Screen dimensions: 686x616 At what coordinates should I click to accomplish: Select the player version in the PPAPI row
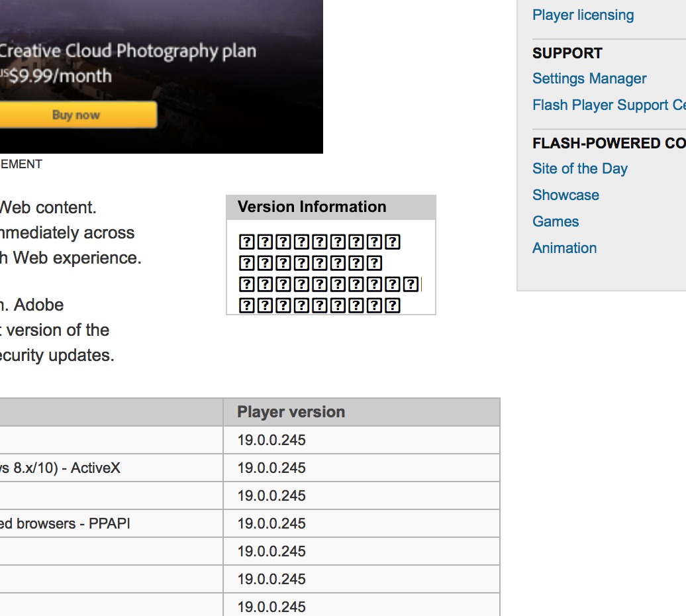(271, 523)
